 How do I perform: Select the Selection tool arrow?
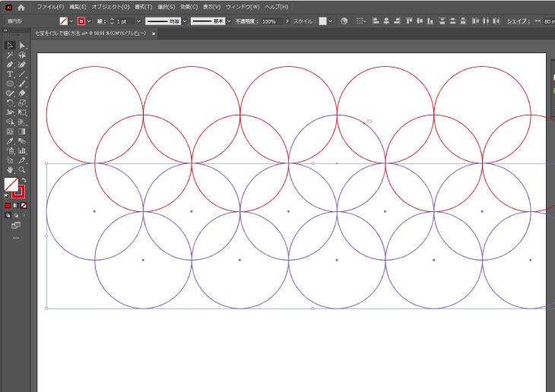click(x=10, y=46)
